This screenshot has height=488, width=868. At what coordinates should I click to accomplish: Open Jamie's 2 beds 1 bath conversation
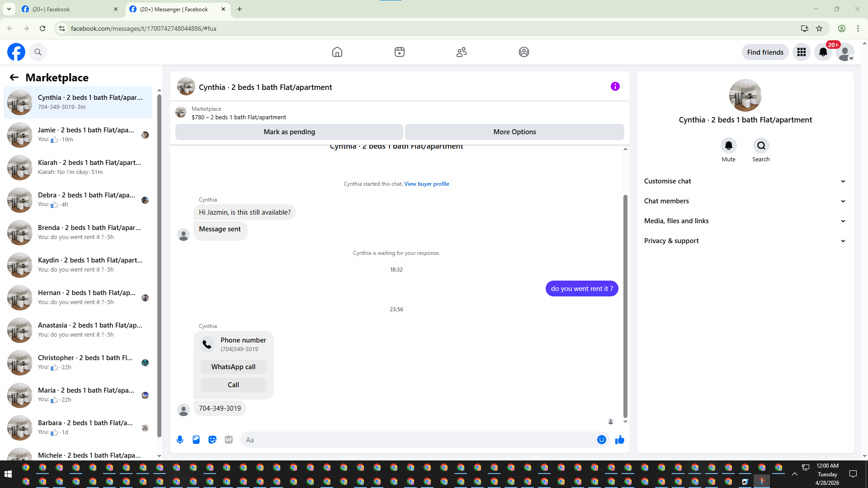[78, 135]
